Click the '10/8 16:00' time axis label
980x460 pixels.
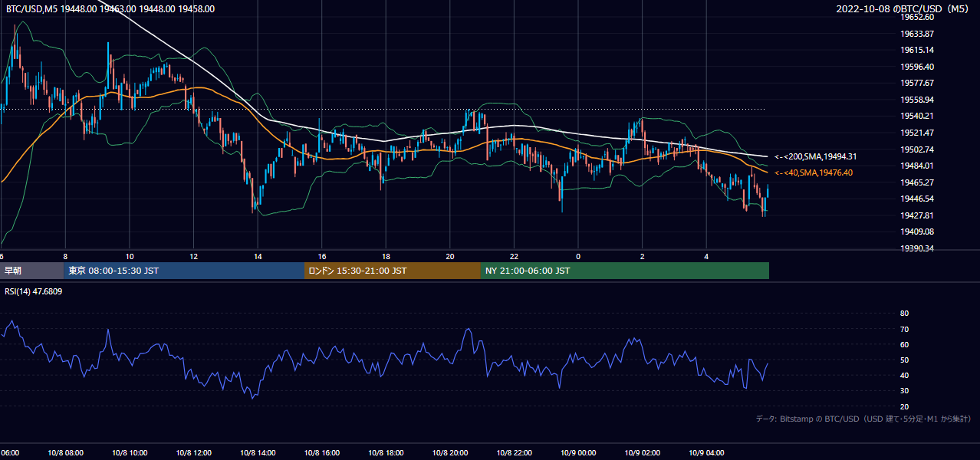322,453
